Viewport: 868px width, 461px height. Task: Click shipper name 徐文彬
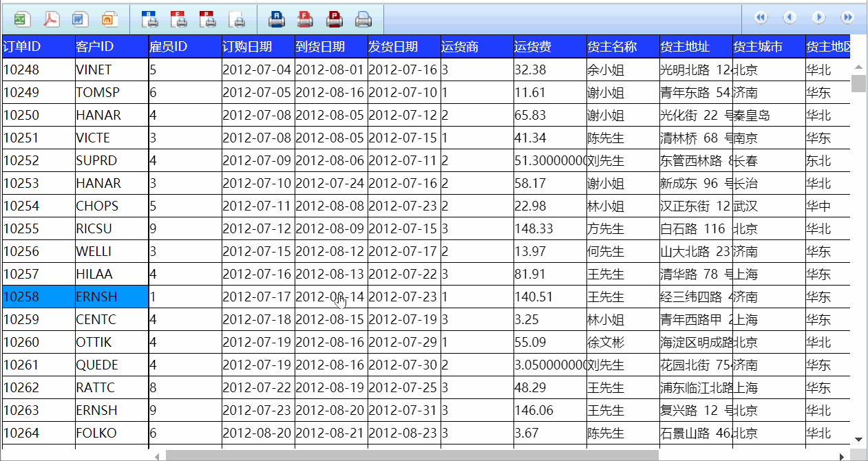tap(623, 342)
